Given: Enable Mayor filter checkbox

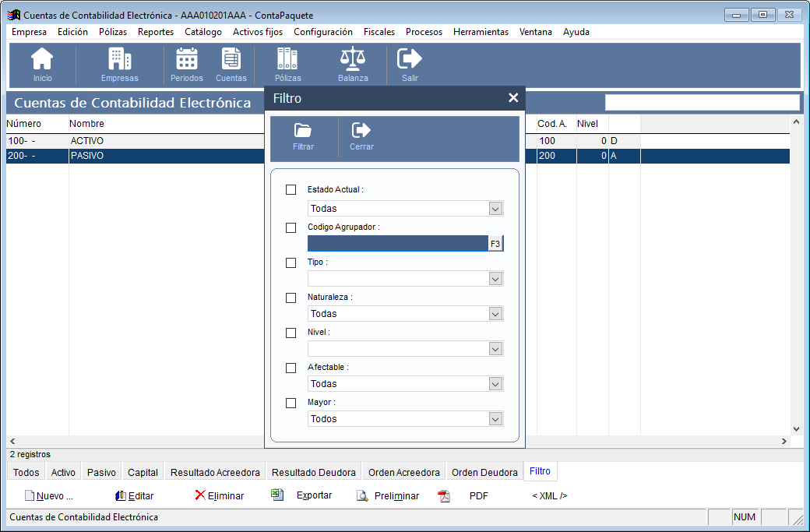Looking at the screenshot, I should (x=291, y=403).
